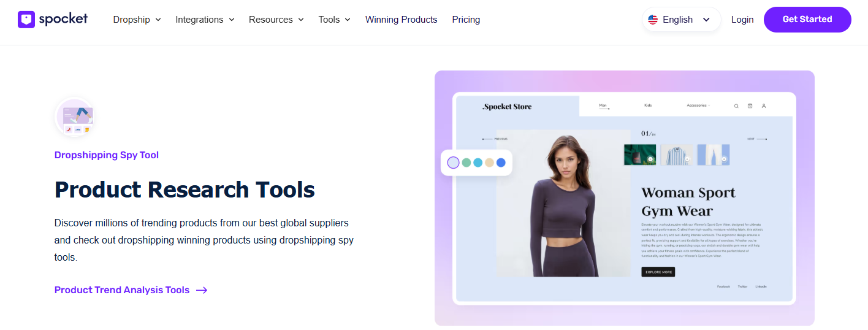This screenshot has height=330, width=868.
Task: Follow the Product Trend Analysis Tools link
Action: click(x=122, y=290)
